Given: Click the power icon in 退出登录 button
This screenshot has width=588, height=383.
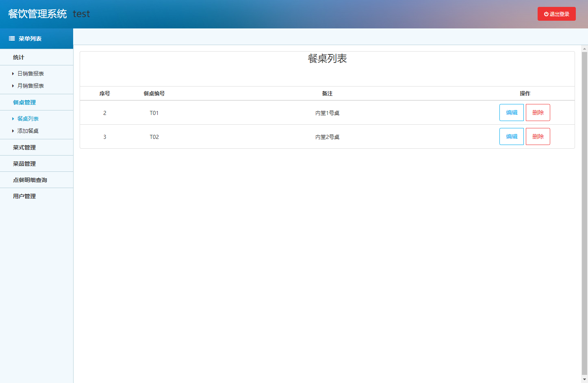Looking at the screenshot, I should click(546, 14).
